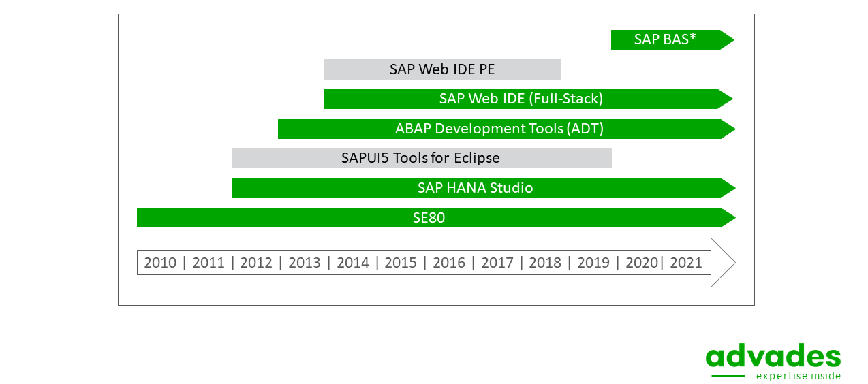Click the advades logo
The image size is (868, 384).
(x=773, y=362)
